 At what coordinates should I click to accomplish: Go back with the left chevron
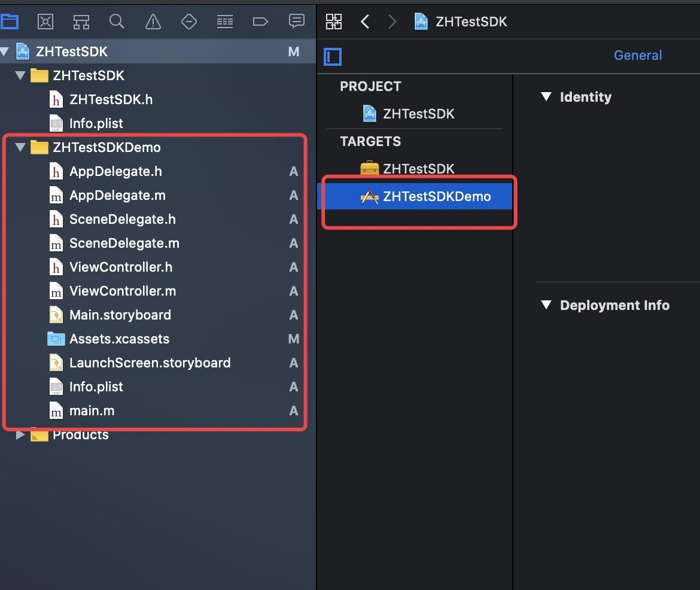click(365, 22)
